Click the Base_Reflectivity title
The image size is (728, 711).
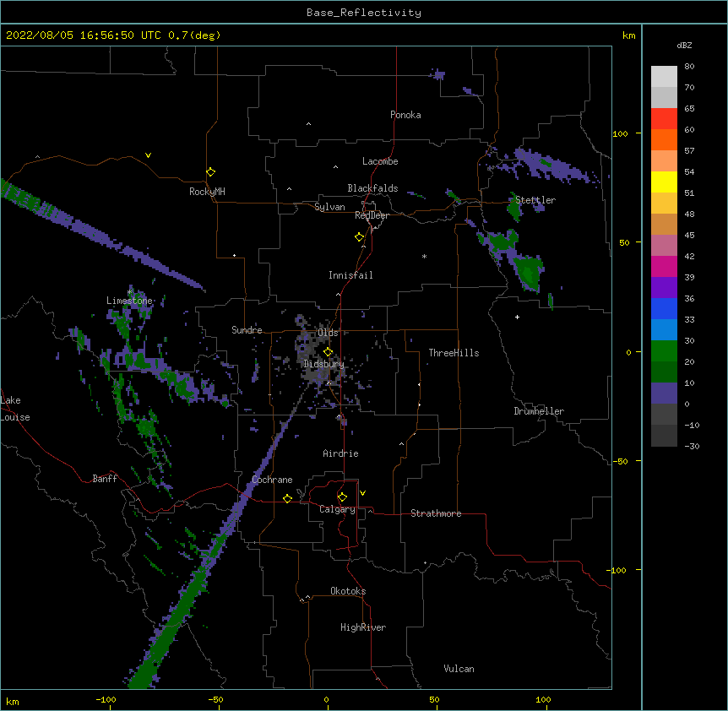[x=364, y=13]
